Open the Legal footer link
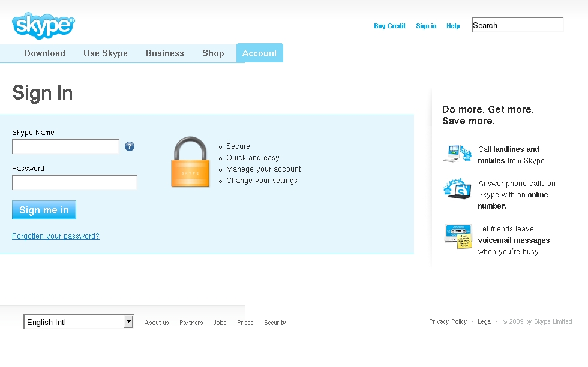This screenshot has height=367, width=588. tap(485, 321)
